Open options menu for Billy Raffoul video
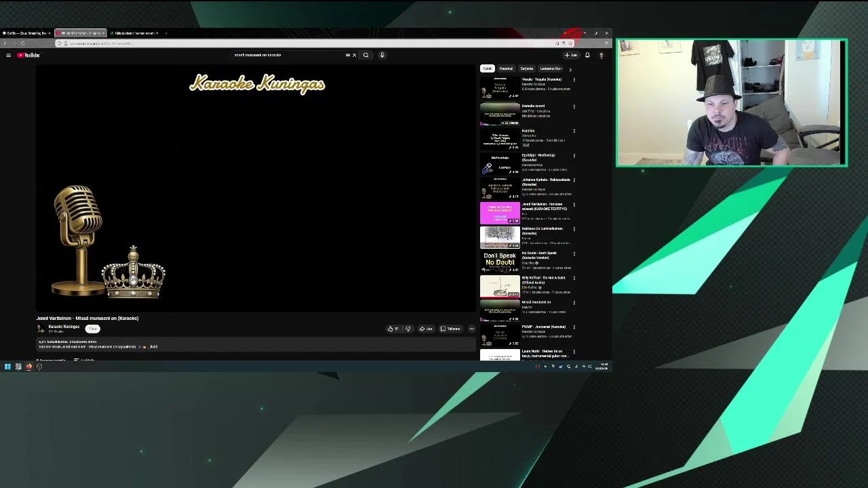 point(574,278)
